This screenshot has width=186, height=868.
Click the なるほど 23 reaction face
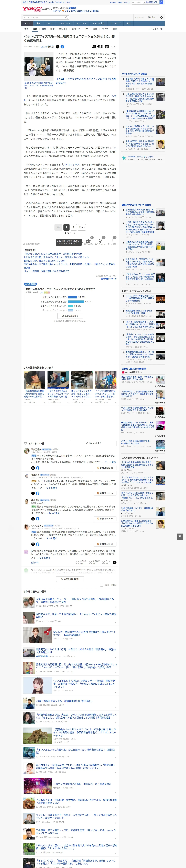click(94, 562)
